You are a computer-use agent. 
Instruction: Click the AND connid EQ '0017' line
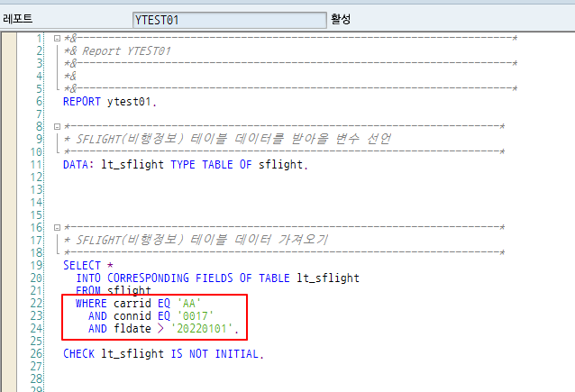pyautogui.click(x=151, y=315)
